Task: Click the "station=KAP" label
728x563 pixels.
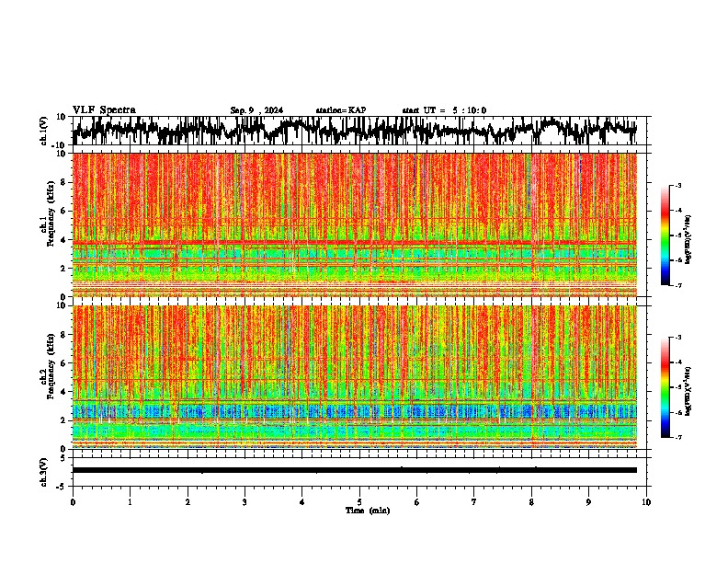Action: (x=340, y=110)
